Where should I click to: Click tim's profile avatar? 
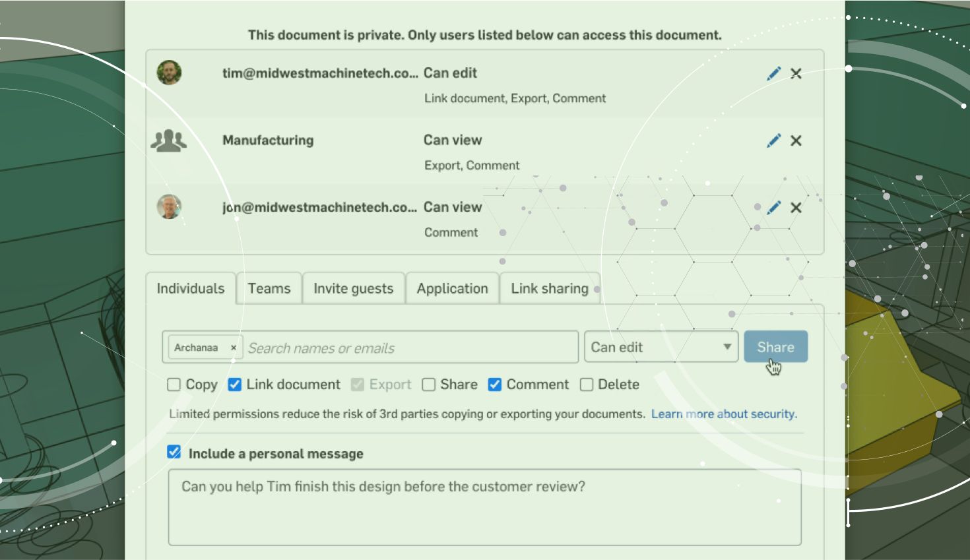coord(169,73)
